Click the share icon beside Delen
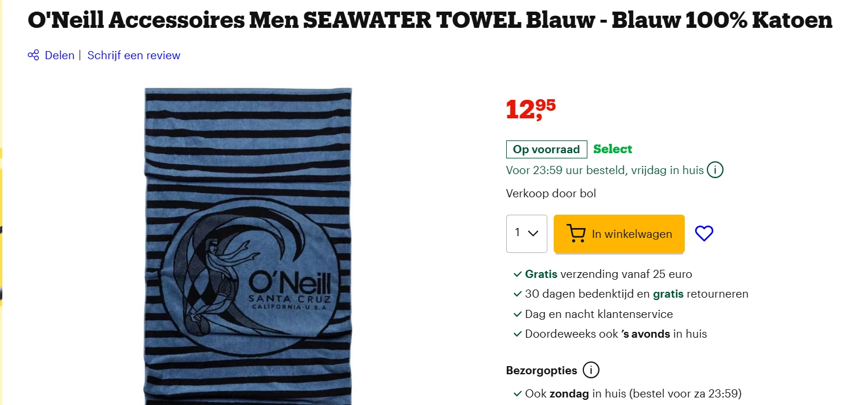This screenshot has height=405, width=868. (x=34, y=56)
